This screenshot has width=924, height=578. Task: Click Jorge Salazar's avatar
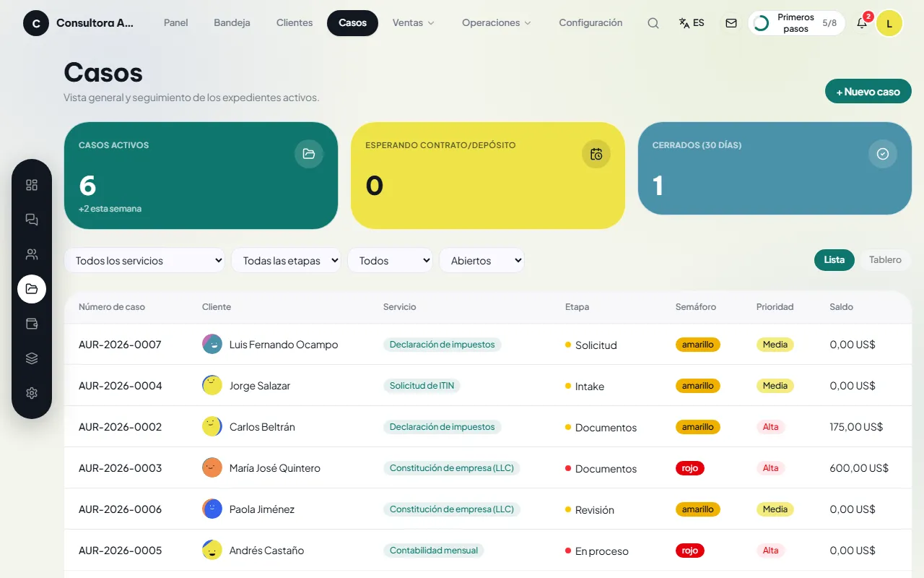click(212, 385)
